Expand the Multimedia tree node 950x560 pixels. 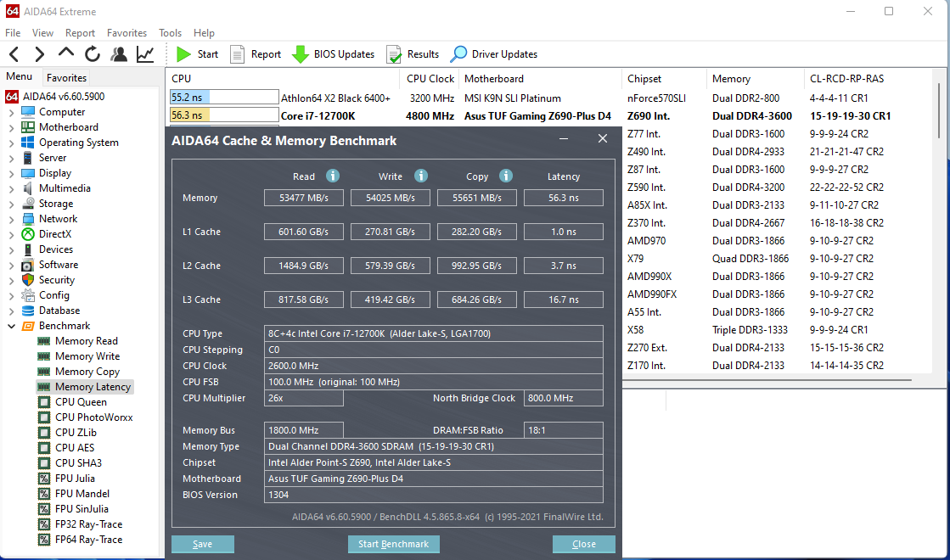click(12, 188)
